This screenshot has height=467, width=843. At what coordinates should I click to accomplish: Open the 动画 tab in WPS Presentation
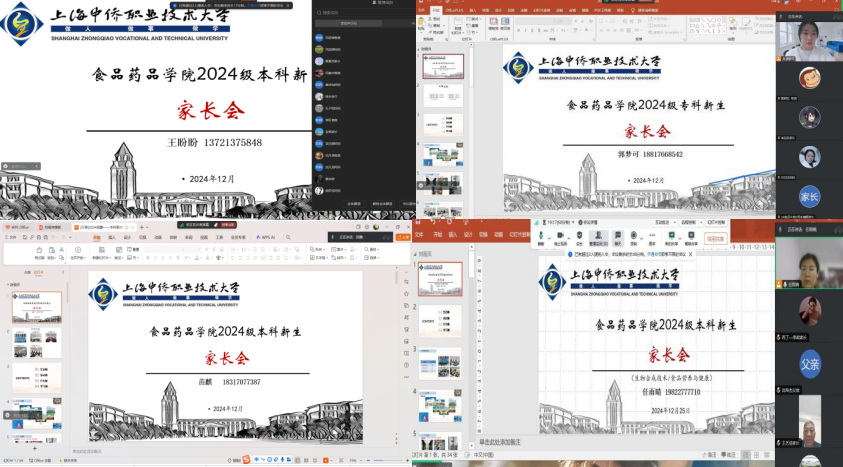tap(158, 238)
